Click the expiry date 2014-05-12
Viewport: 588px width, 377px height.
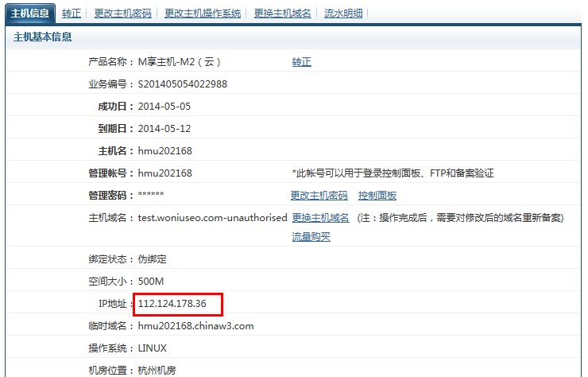(x=164, y=129)
